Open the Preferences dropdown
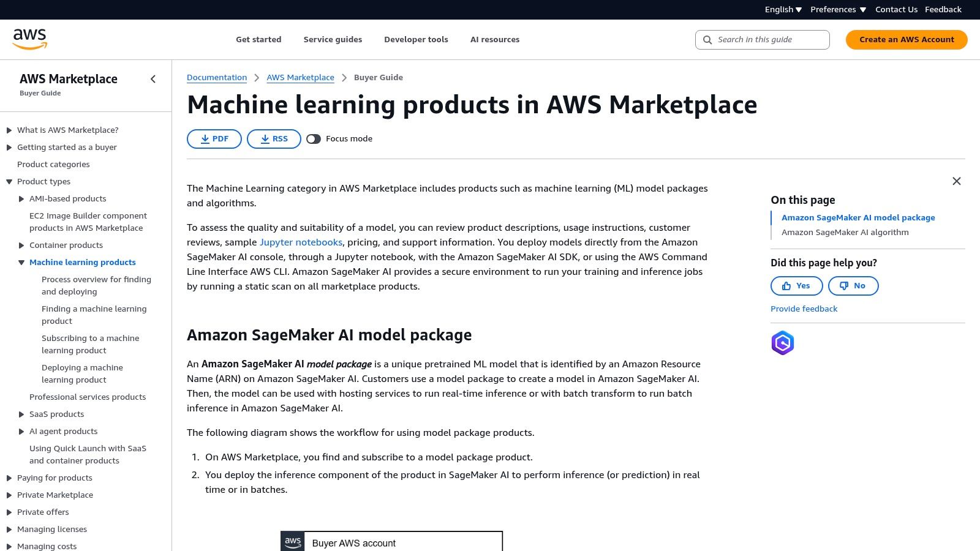 (837, 9)
